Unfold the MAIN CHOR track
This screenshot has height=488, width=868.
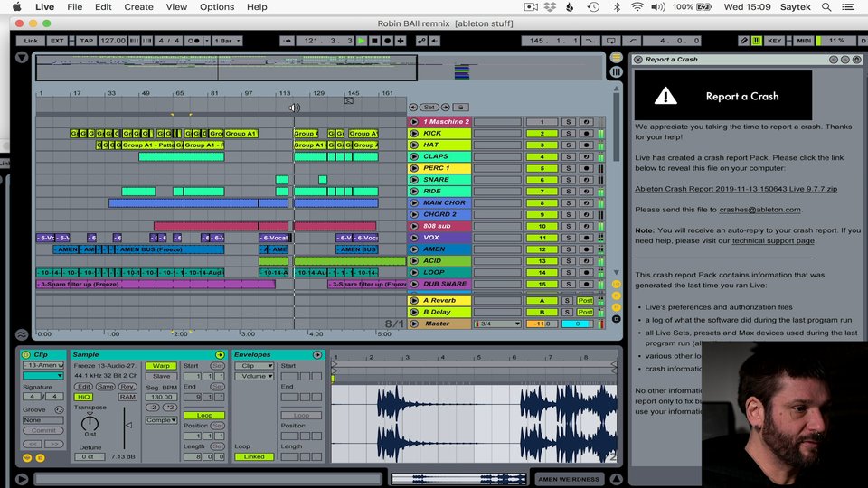(x=414, y=203)
